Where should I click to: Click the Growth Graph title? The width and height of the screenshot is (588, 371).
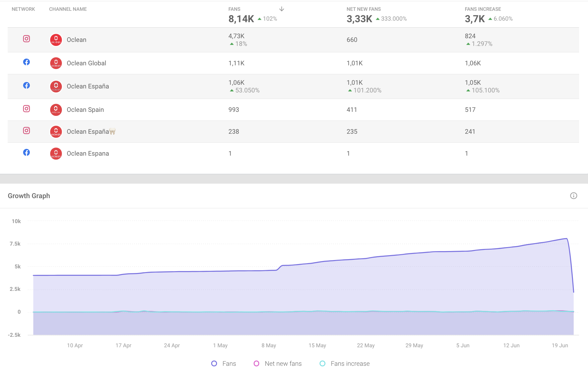point(29,196)
